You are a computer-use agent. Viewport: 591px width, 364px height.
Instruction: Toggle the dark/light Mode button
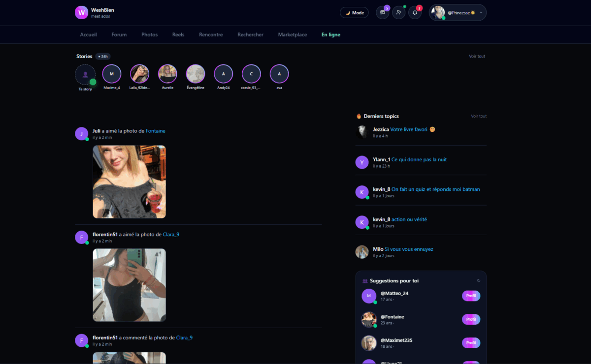point(354,13)
